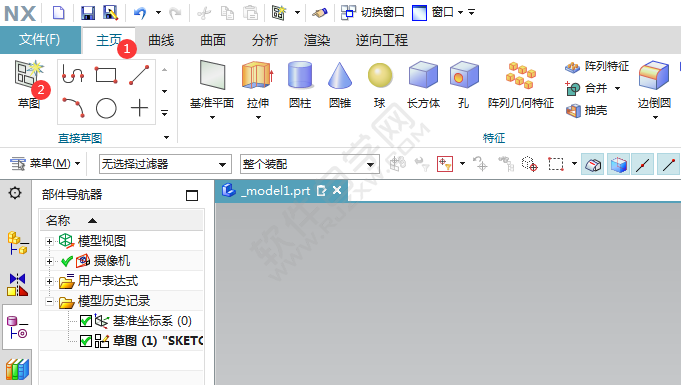
Task: Toggle checkbox for 草图 (1) SKETCH
Action: coord(86,341)
